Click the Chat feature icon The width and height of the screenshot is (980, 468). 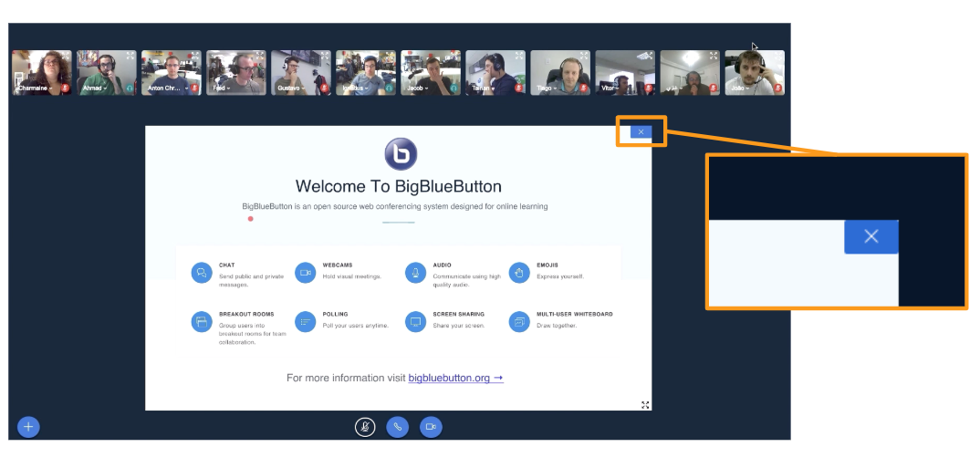[x=202, y=273]
